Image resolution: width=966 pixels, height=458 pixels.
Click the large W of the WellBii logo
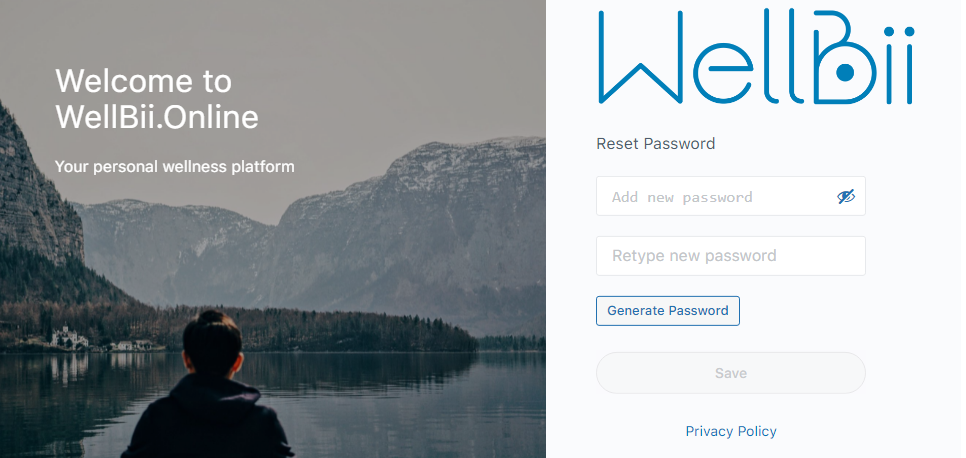tap(641, 56)
